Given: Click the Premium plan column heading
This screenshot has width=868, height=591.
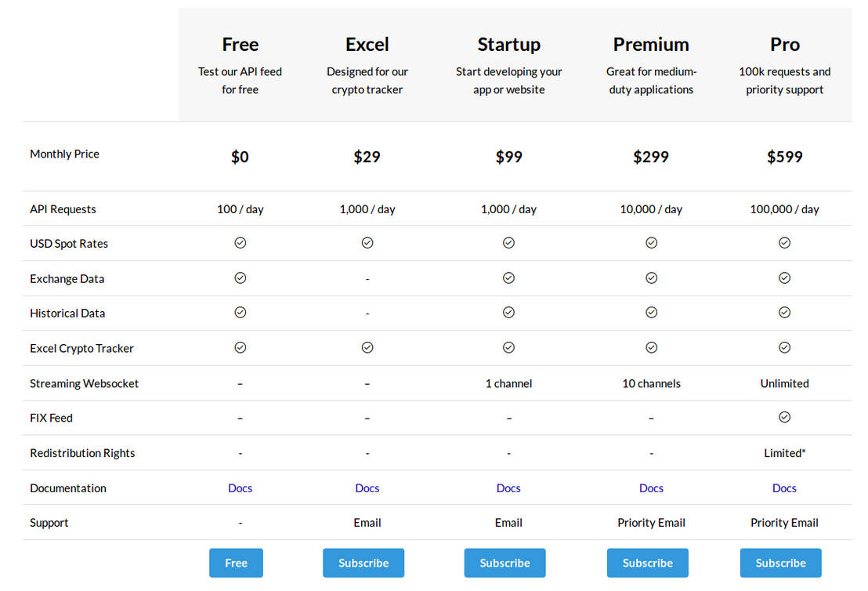Looking at the screenshot, I should pos(651,45).
